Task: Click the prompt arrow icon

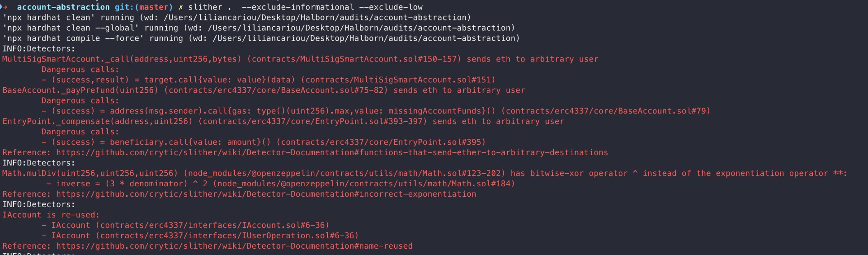Action: [5, 7]
